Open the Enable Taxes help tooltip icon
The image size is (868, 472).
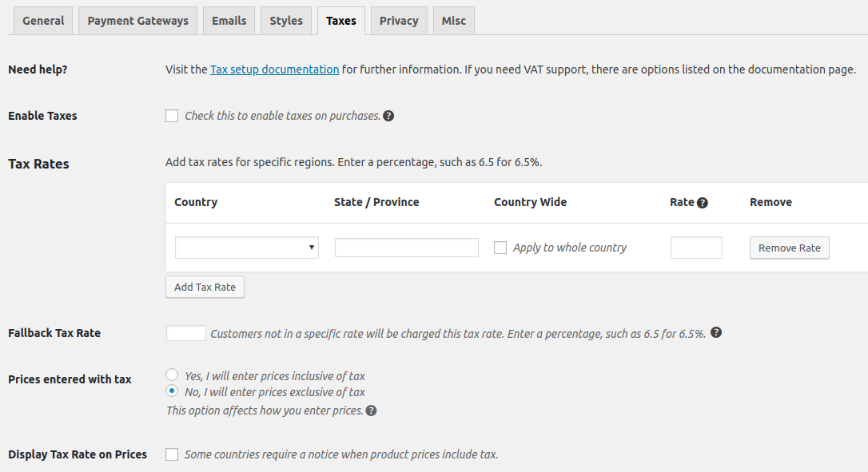388,116
